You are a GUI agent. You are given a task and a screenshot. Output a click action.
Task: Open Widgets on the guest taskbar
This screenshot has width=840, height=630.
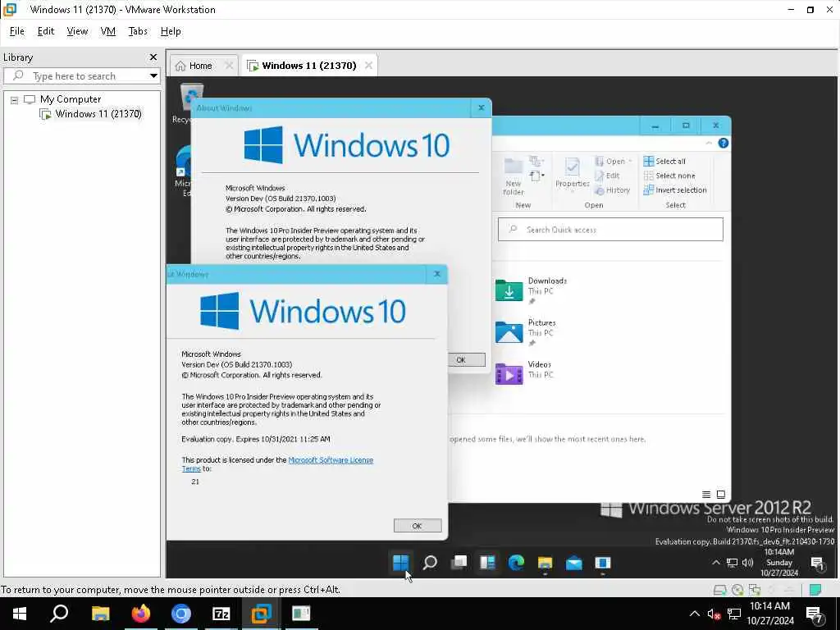[487, 562]
